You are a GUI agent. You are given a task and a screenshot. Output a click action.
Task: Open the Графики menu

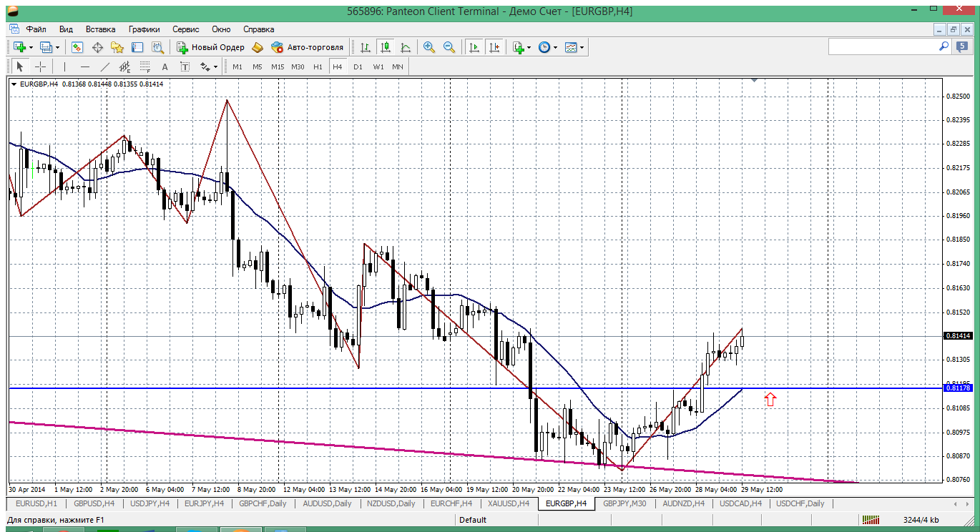tap(144, 29)
